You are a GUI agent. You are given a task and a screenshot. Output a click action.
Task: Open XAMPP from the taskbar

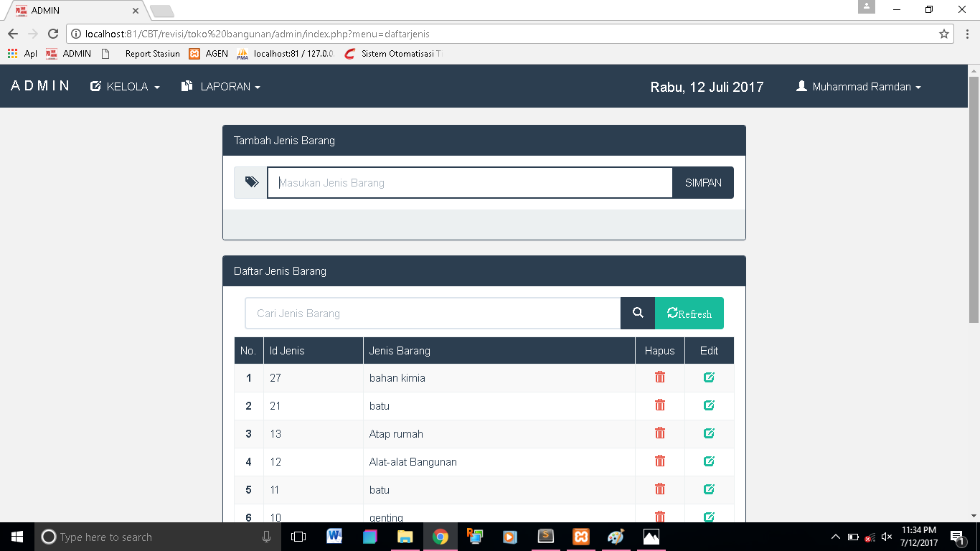click(x=581, y=537)
